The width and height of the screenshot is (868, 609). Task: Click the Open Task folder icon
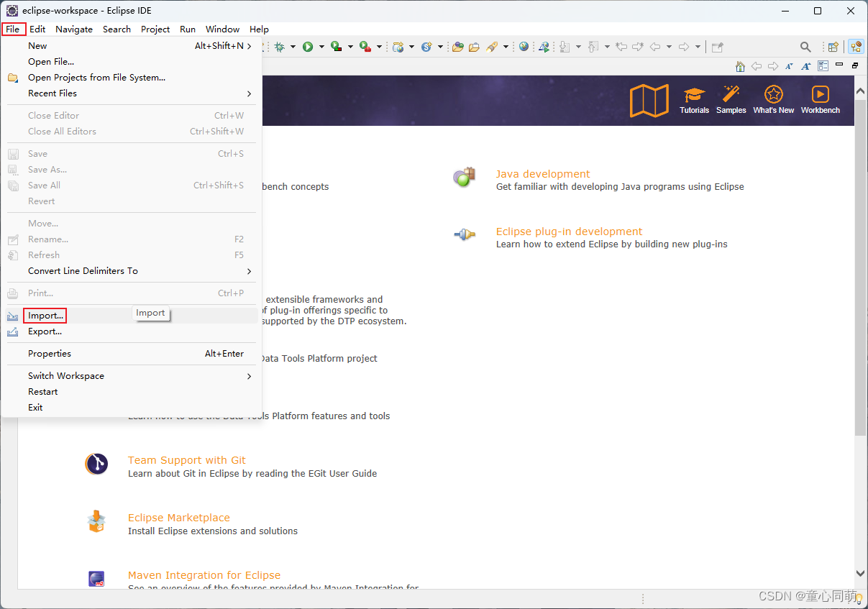click(x=474, y=47)
